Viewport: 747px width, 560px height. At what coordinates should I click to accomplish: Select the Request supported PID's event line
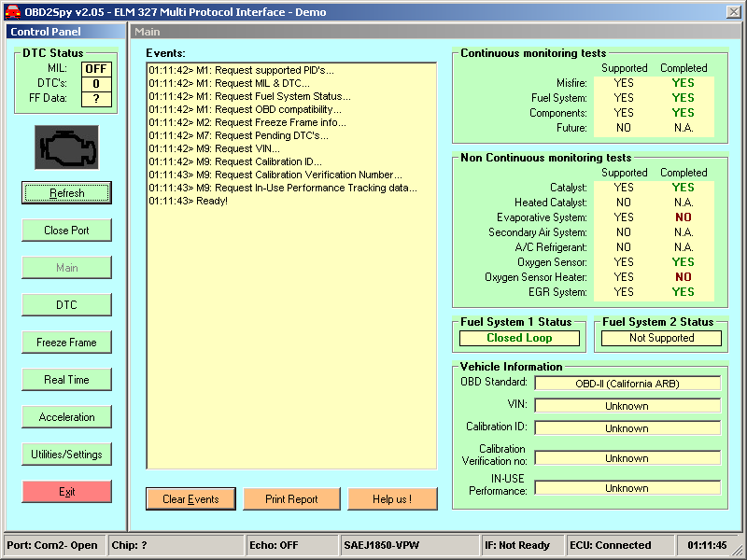pos(241,71)
